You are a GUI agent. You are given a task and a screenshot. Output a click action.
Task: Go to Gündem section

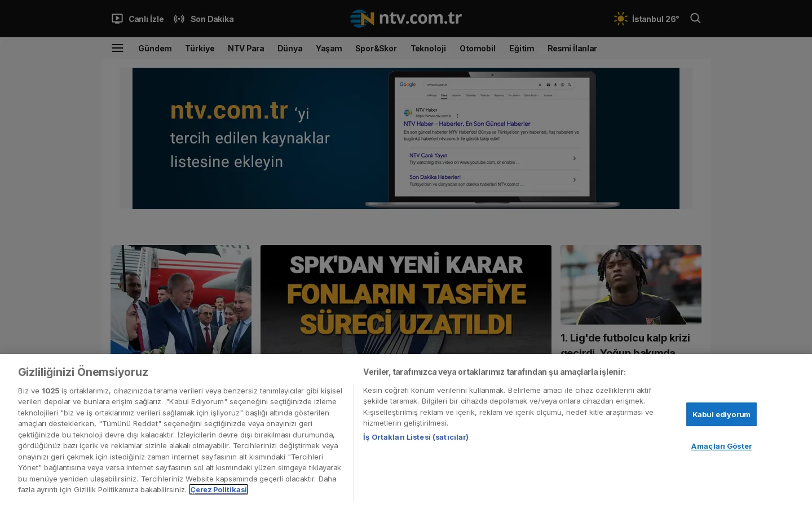coord(155,49)
